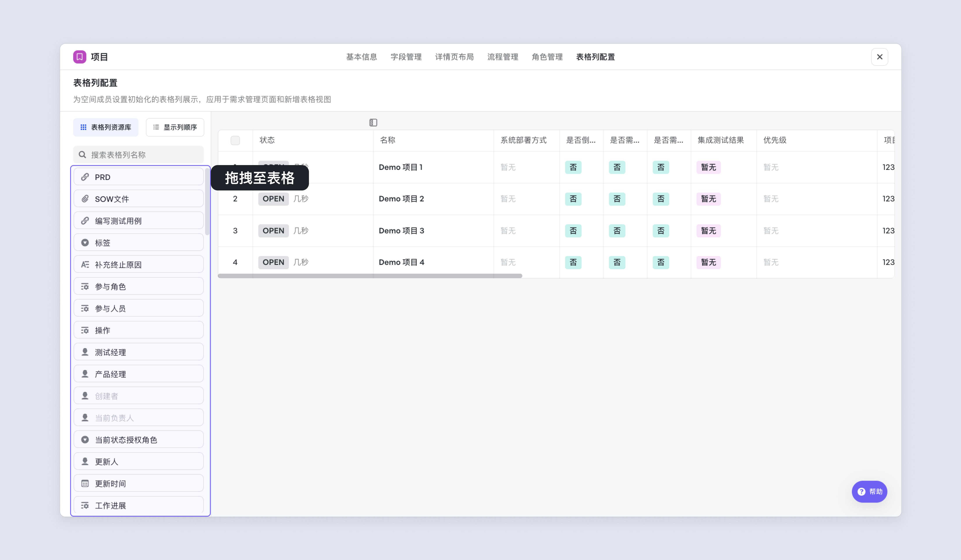Close the 项目 configuration dialog
Image resolution: width=961 pixels, height=560 pixels.
pos(880,57)
